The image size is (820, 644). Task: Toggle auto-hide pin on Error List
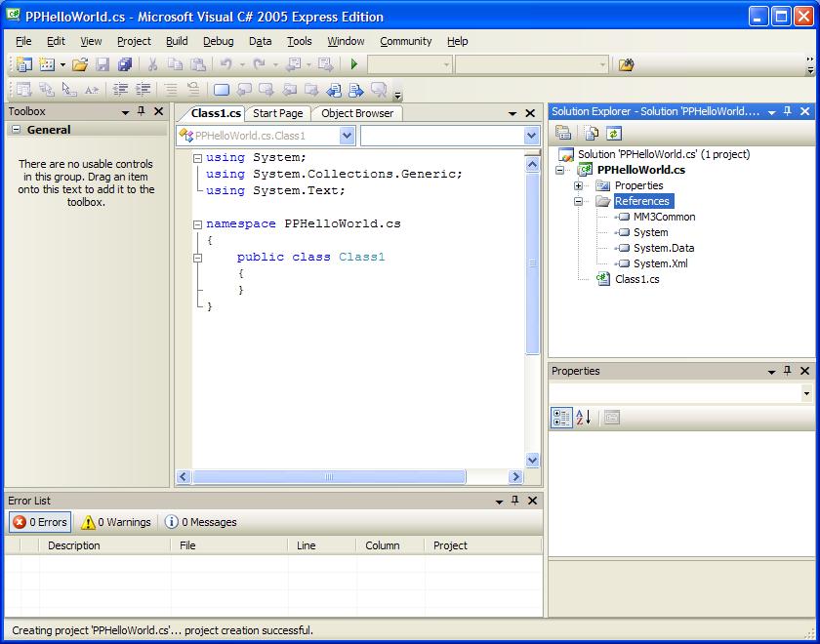[514, 501]
